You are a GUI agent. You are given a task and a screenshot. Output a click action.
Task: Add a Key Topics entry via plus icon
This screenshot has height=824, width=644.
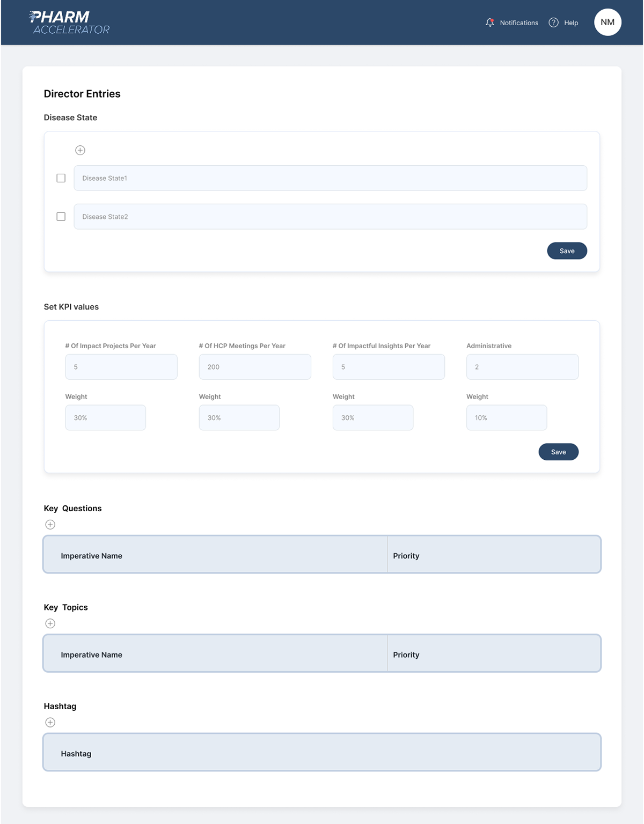click(x=50, y=623)
